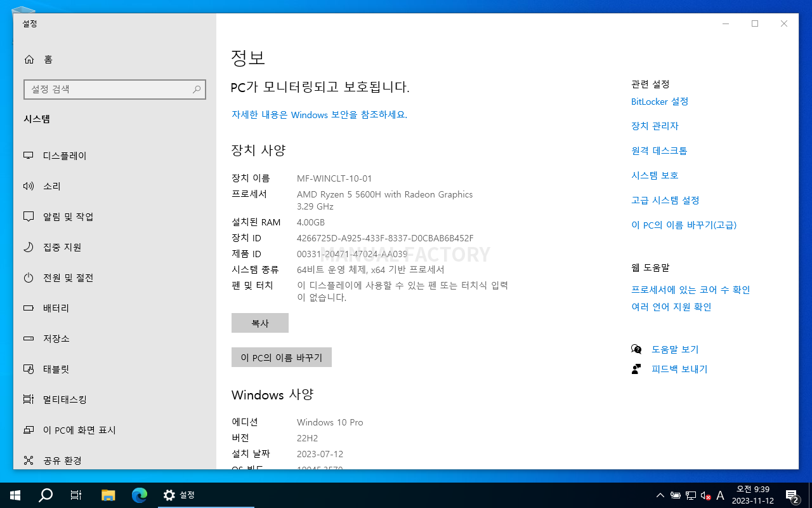Click Rename this PC advanced (이 PC의 이름 바꾸기(고급)) link
812x508 pixels.
tap(684, 225)
